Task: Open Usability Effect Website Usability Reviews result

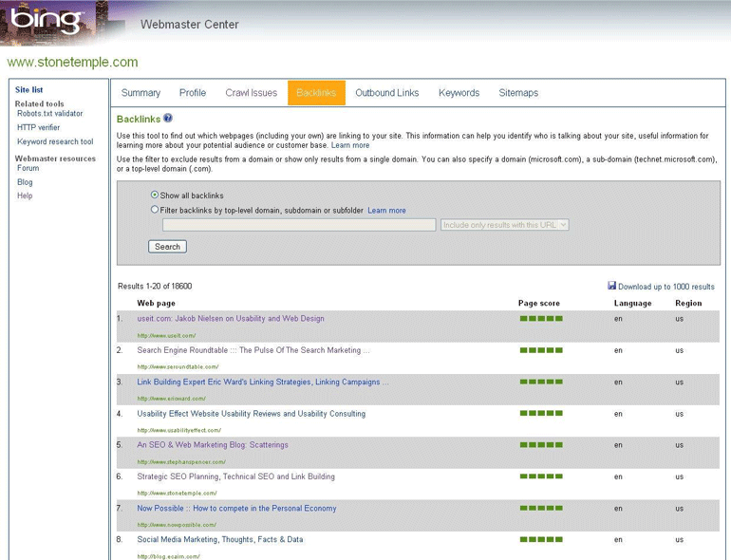Action: click(x=252, y=414)
